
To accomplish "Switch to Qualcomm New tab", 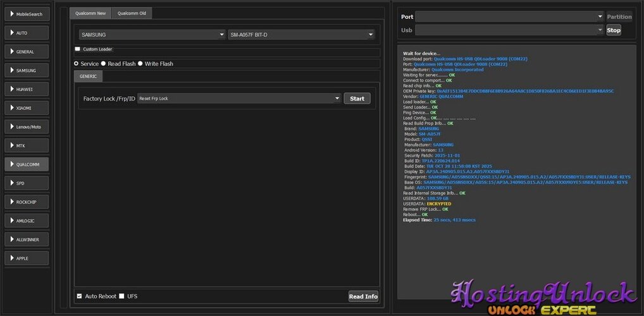I will 90,13.
